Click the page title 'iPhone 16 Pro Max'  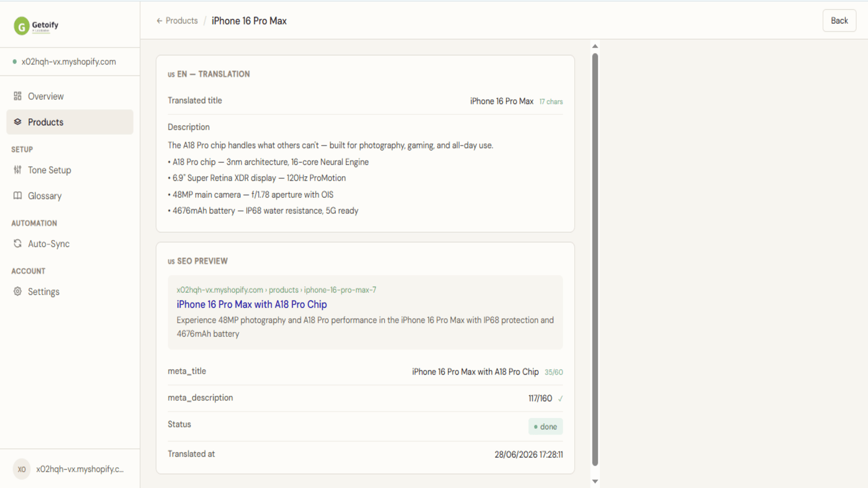[249, 21]
